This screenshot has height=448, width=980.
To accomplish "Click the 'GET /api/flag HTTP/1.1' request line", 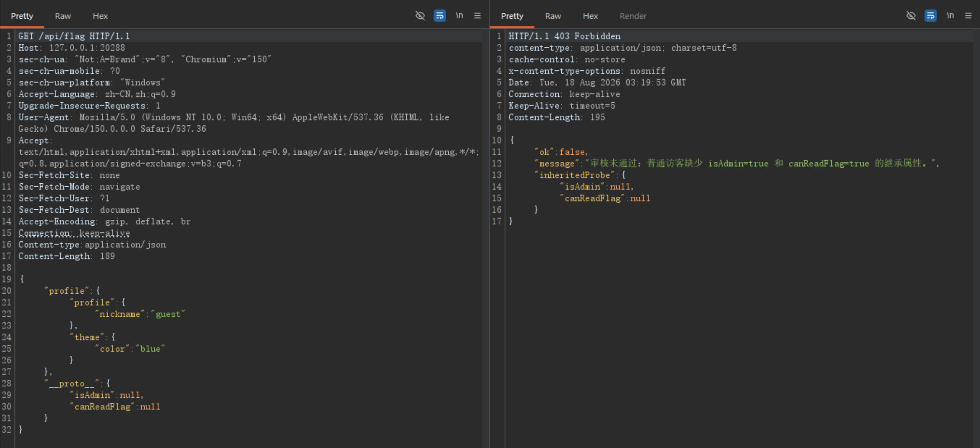I will click(74, 36).
